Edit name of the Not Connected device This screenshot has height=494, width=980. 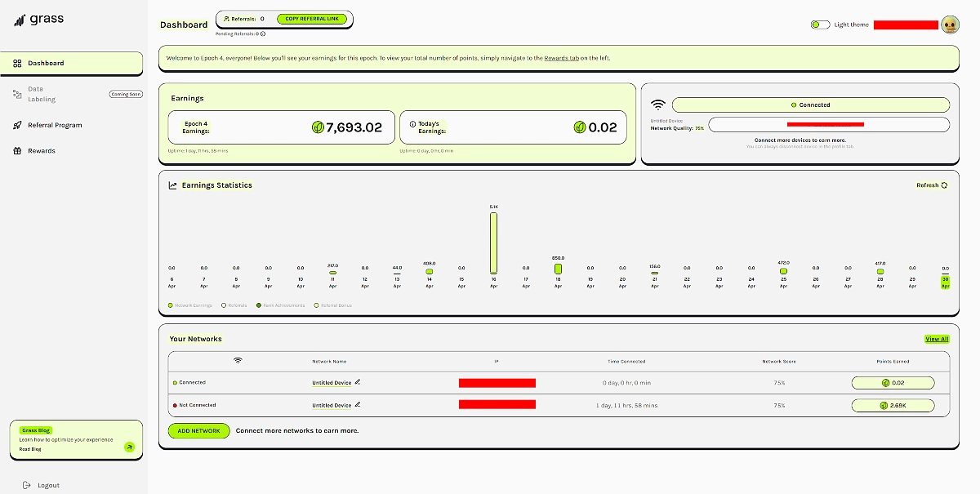pyautogui.click(x=358, y=405)
